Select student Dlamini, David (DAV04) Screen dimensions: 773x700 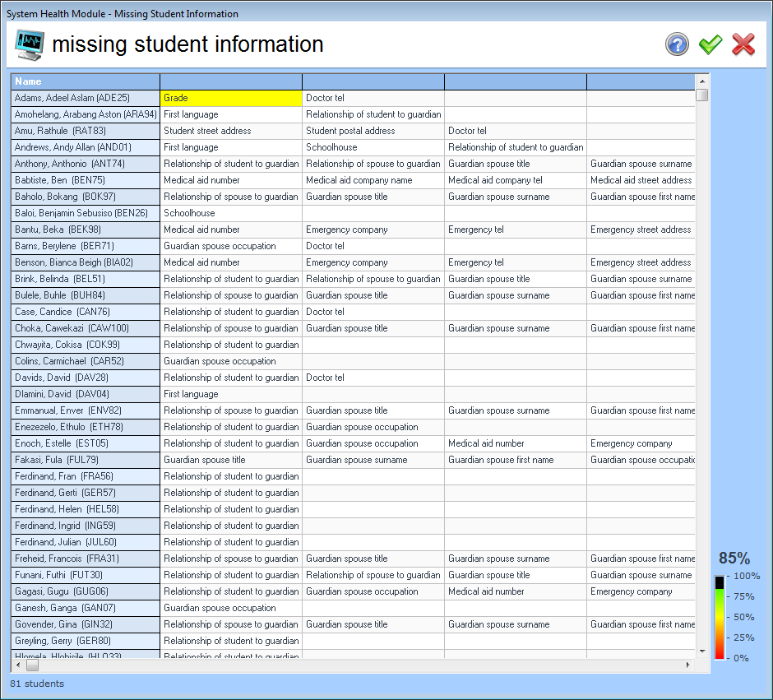tap(86, 394)
